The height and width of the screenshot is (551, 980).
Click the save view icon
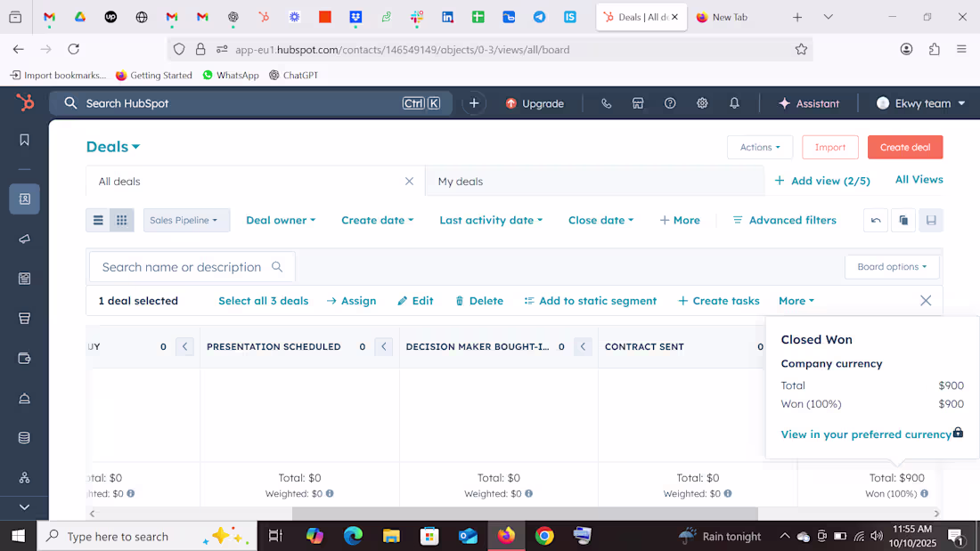click(931, 220)
